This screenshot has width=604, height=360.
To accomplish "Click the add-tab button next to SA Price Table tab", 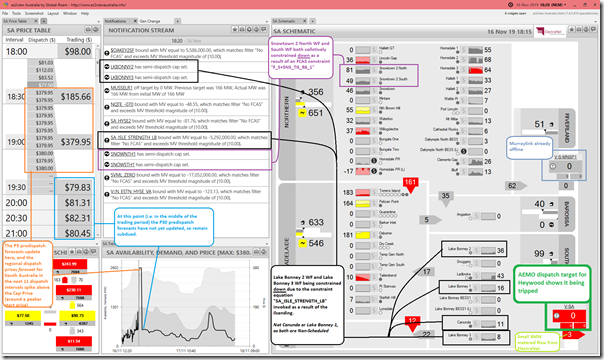I will click(x=44, y=21).
